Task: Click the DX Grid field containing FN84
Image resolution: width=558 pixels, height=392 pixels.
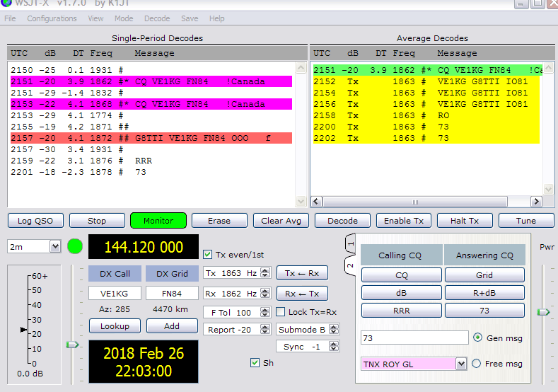Action: click(x=172, y=294)
